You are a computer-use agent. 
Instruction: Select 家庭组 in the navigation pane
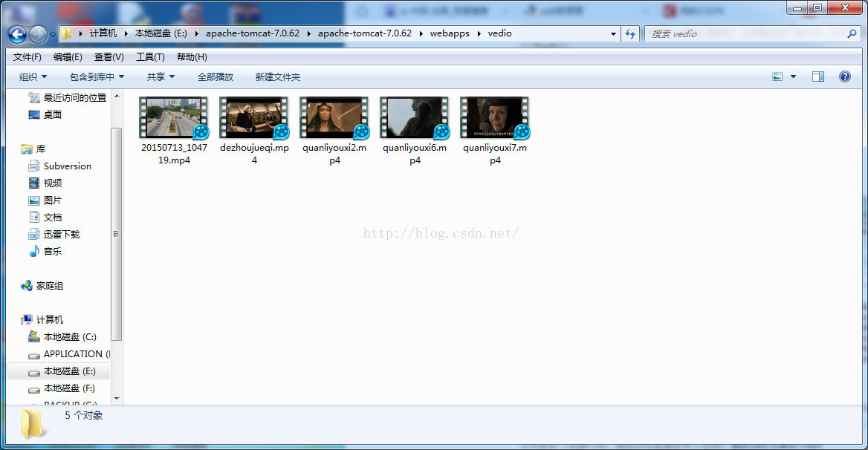coord(42,286)
